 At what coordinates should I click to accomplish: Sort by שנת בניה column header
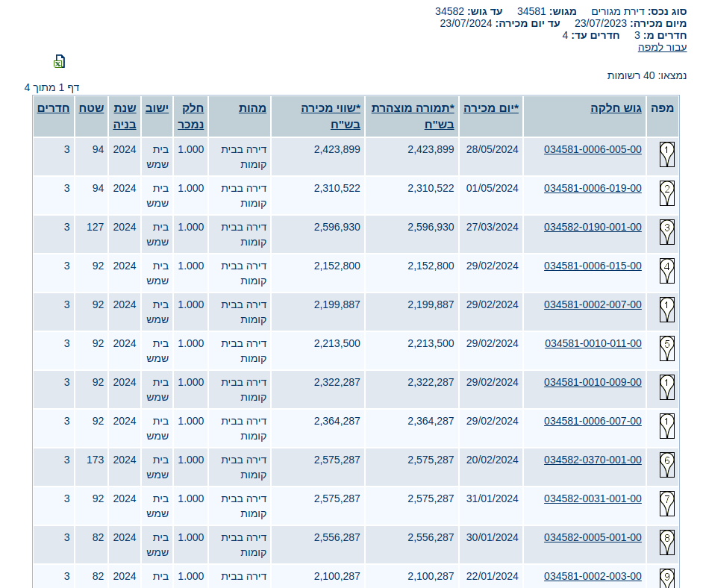pos(125,116)
